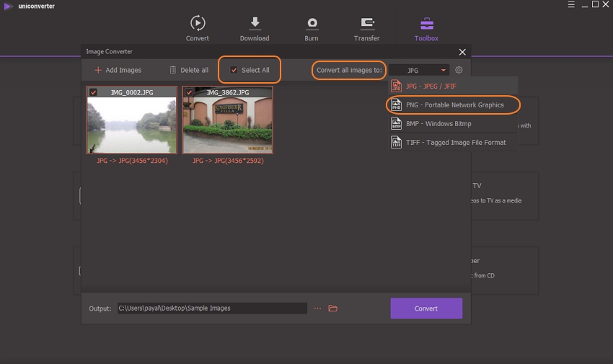Go to the Download section
This screenshot has height=364, width=613.
click(x=254, y=23)
